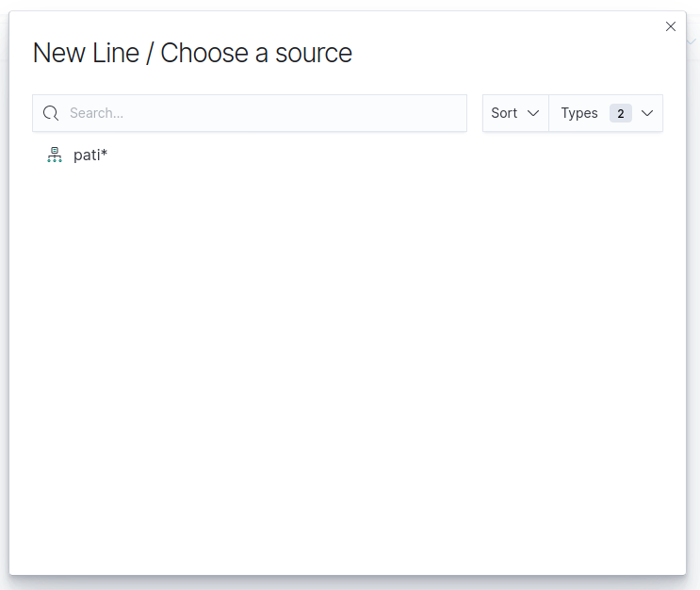The image size is (700, 590).
Task: Click the index pattern icon beside pati*
Action: click(x=55, y=155)
